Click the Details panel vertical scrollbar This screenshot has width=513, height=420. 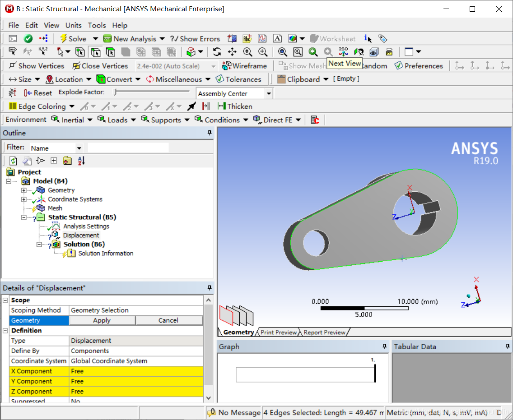click(209, 349)
